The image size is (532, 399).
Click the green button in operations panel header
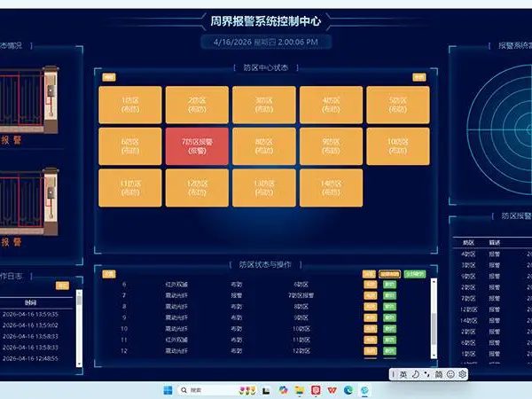tap(415, 274)
